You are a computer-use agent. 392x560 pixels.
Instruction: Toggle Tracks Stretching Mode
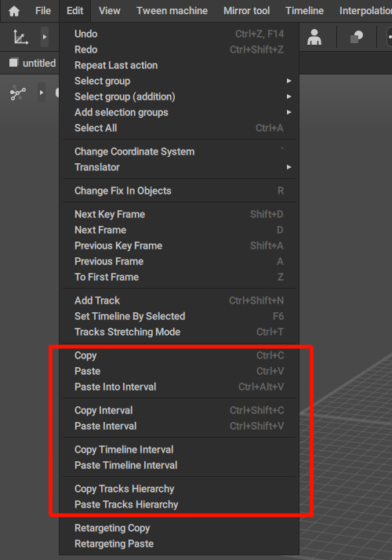[179, 332]
